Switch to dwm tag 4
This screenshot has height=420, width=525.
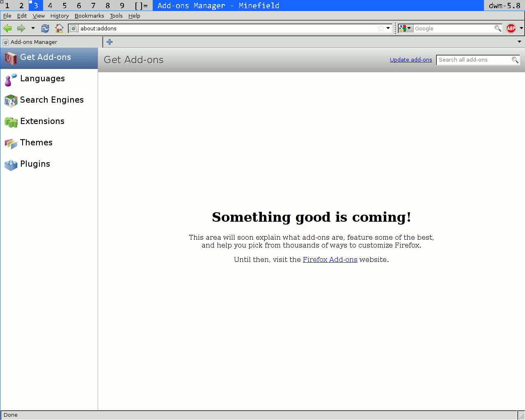[x=50, y=5]
